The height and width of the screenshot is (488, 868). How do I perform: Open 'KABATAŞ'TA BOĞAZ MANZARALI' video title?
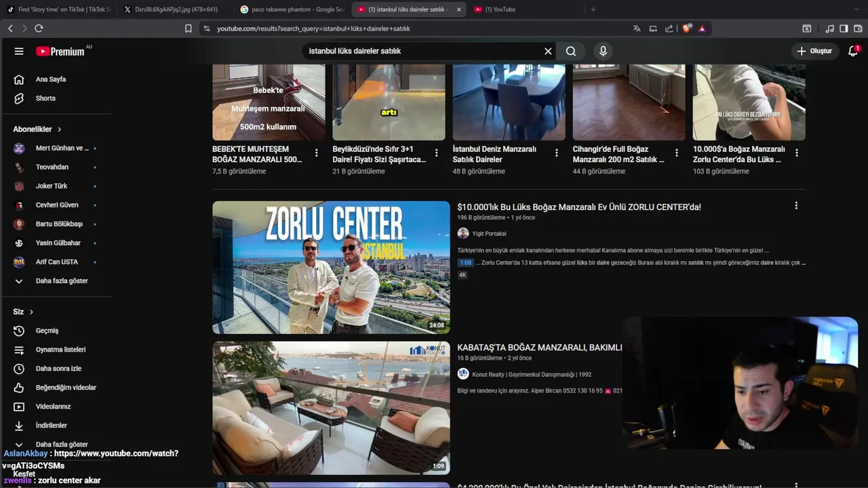click(539, 348)
